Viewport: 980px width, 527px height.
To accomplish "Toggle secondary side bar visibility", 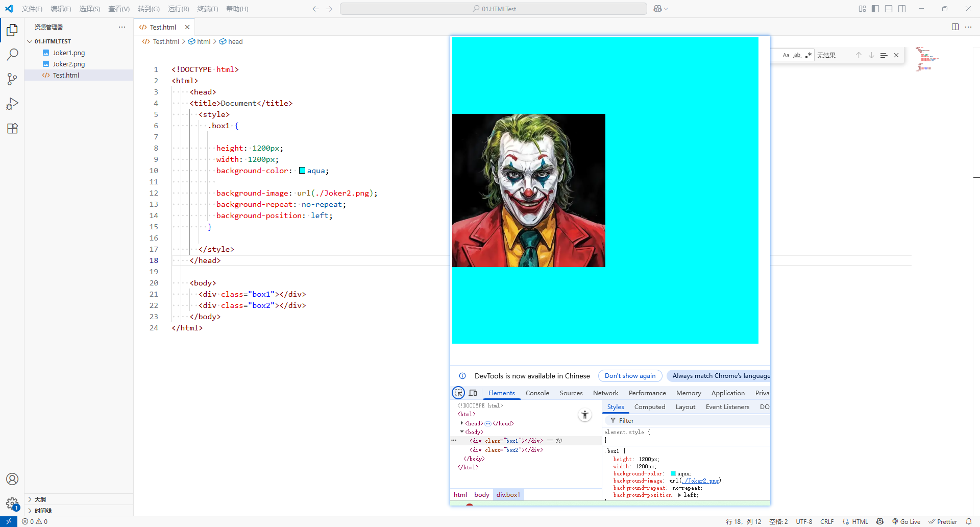I will point(902,9).
